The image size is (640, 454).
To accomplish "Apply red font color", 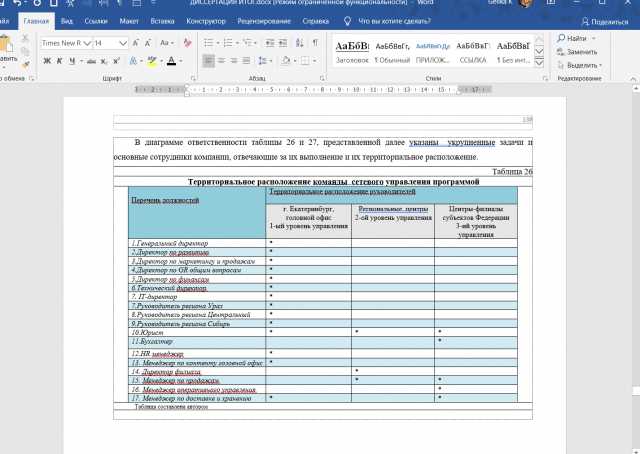I will (x=171, y=61).
